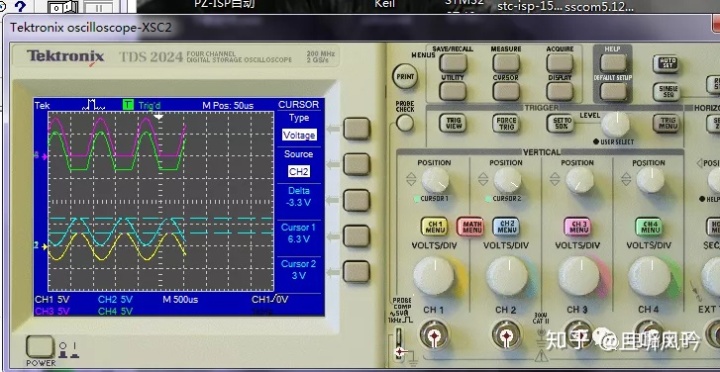Viewport: 720px width, 372px height.
Task: Push the SET TO 50% trigger button
Action: coord(560,123)
